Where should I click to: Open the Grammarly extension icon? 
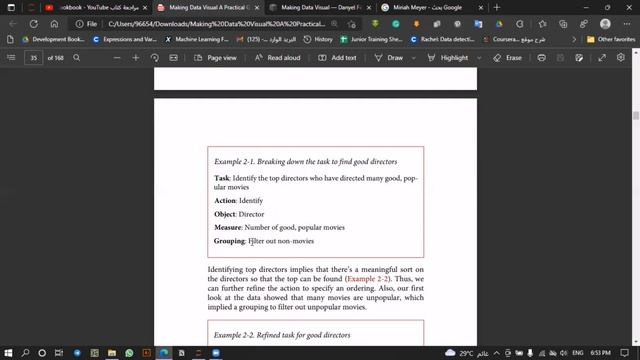(x=396, y=24)
